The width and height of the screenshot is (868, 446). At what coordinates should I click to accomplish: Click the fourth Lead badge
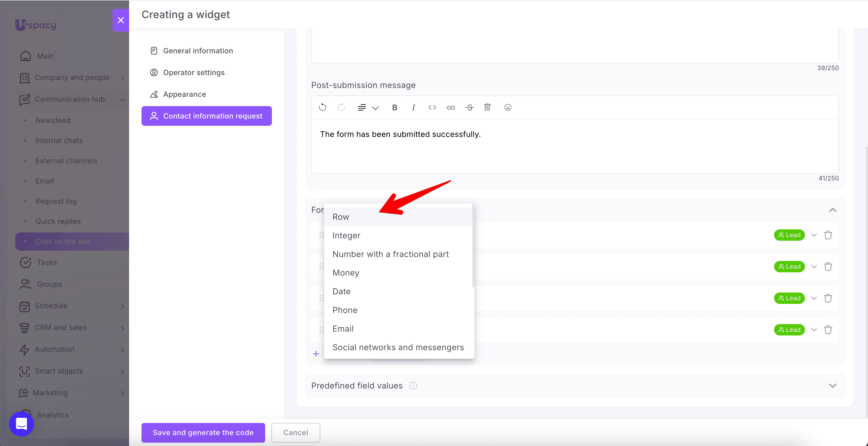[789, 330]
